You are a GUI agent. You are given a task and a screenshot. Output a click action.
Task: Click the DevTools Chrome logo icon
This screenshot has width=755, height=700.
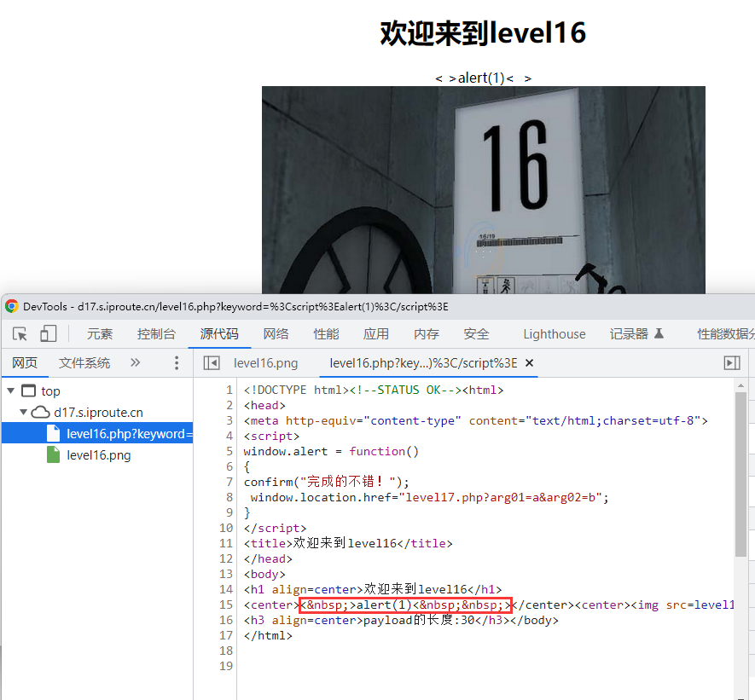point(10,305)
